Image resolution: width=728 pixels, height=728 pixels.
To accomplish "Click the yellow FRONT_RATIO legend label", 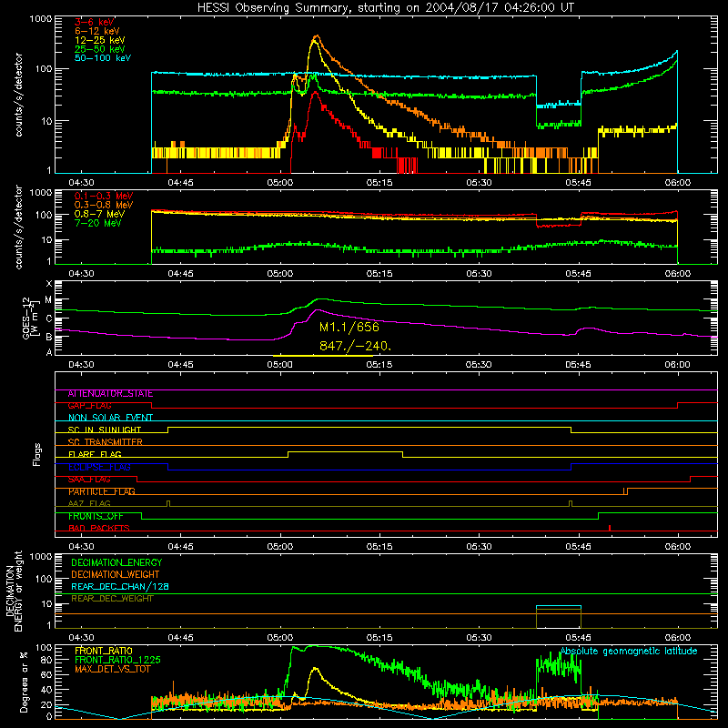I will click(x=104, y=651).
